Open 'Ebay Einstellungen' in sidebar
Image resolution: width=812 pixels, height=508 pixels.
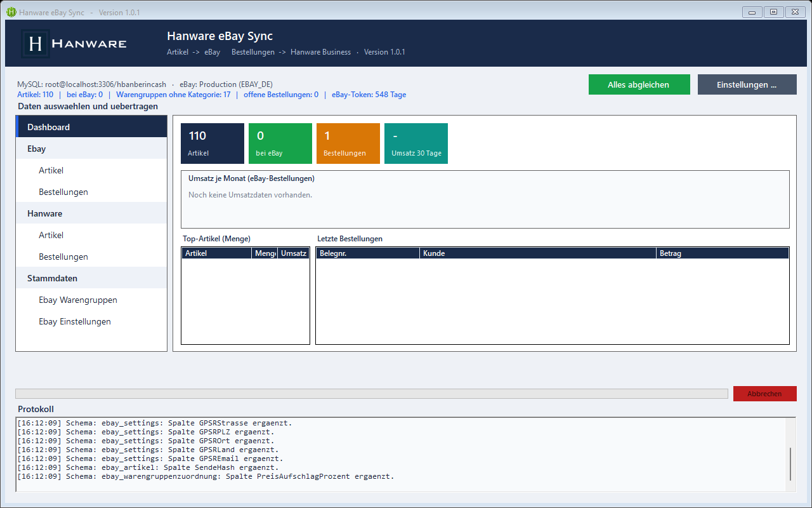click(92, 321)
